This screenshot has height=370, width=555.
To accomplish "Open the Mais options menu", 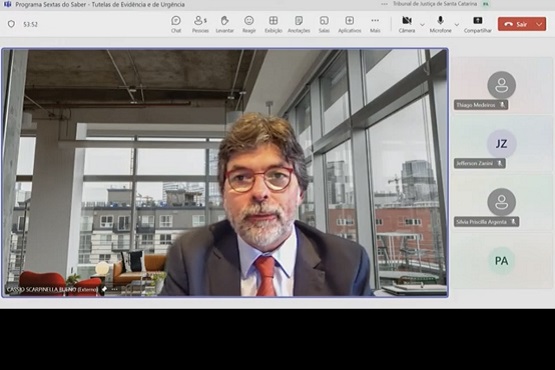I will click(375, 24).
